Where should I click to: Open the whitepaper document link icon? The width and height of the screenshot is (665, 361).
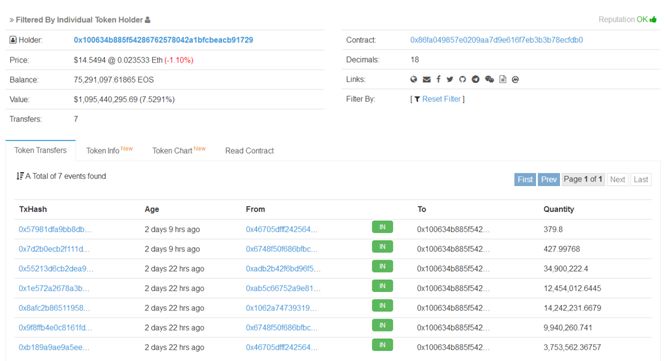tap(503, 79)
